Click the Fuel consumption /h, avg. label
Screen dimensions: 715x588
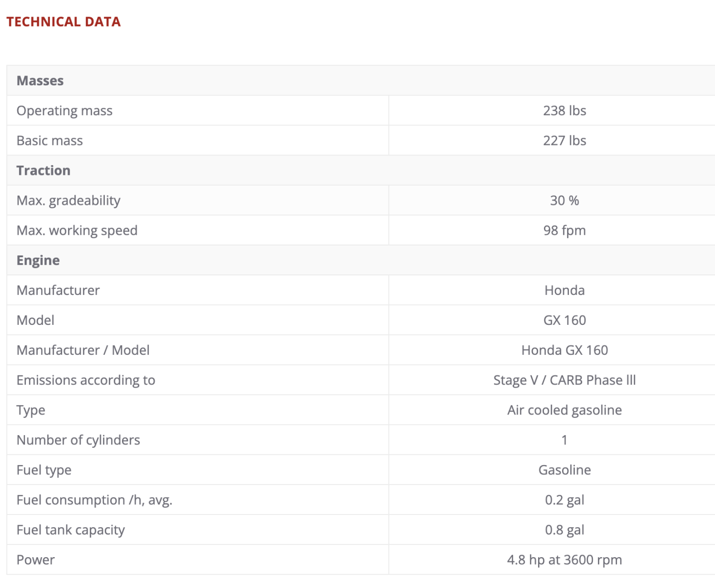94,500
